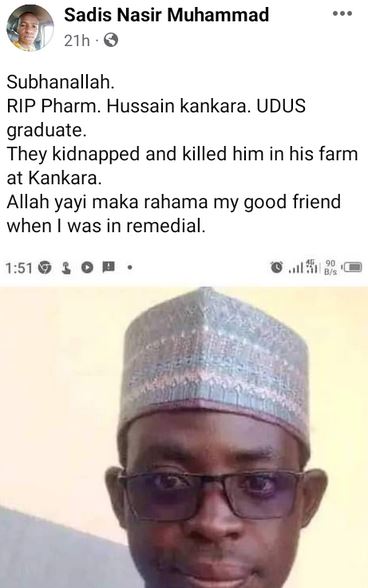Open the three-dot post options menu
This screenshot has height=588, width=368.
[342, 14]
